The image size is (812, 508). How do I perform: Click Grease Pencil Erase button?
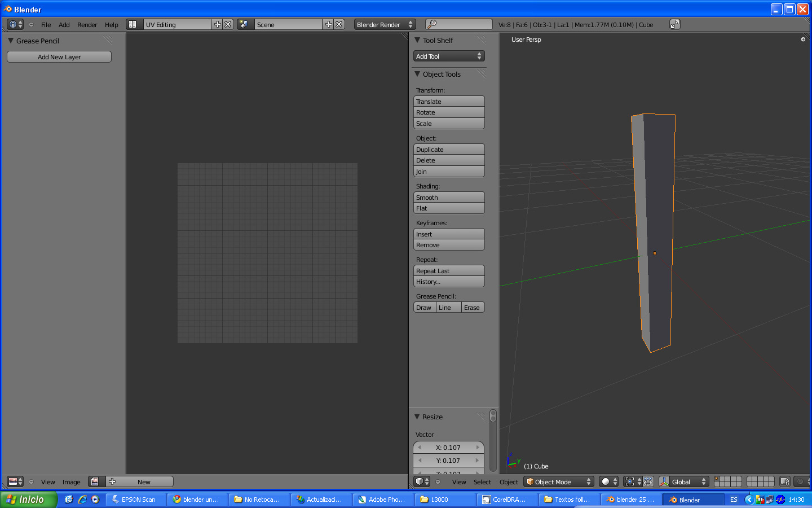pyautogui.click(x=473, y=308)
